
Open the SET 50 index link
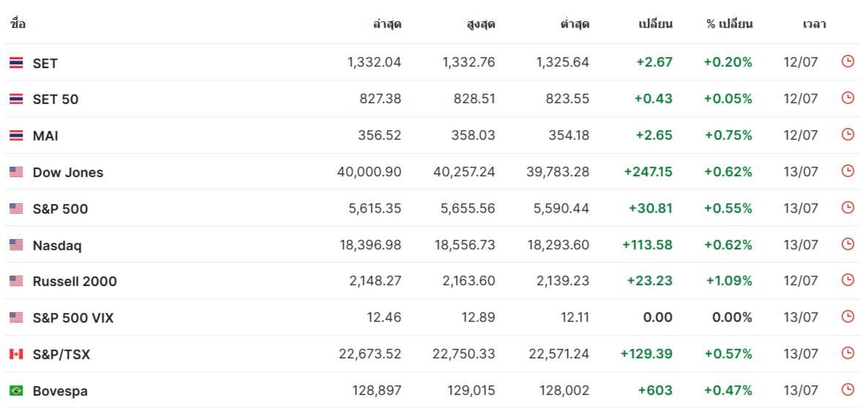[x=56, y=99]
